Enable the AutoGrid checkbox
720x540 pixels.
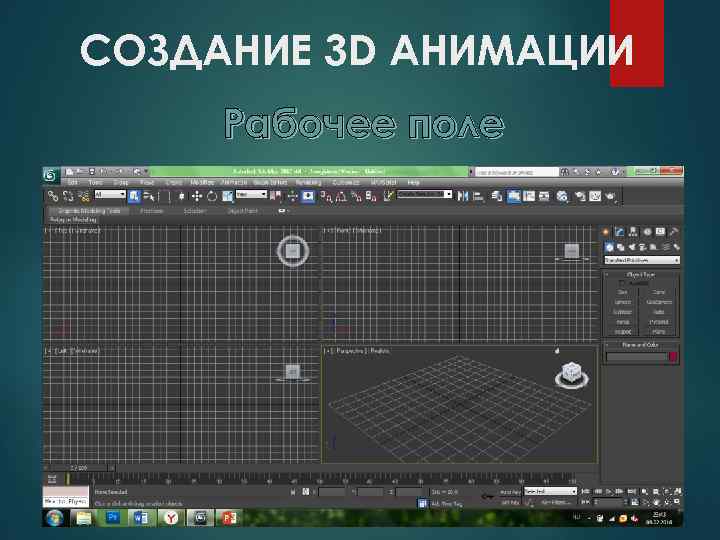(x=622, y=283)
